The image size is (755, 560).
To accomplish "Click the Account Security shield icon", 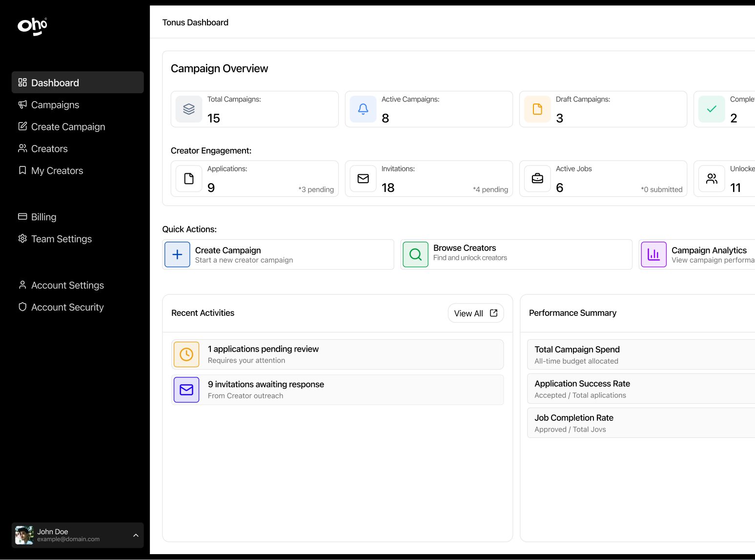I will point(22,307).
